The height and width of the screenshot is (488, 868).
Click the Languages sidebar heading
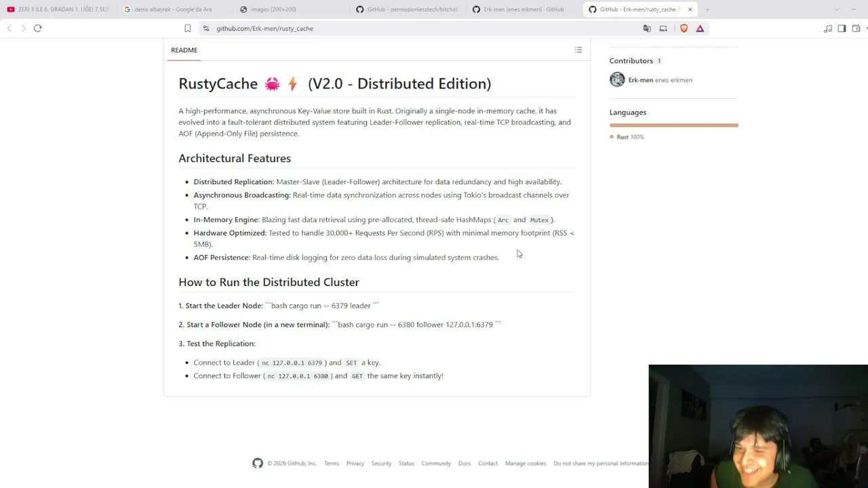pos(628,113)
